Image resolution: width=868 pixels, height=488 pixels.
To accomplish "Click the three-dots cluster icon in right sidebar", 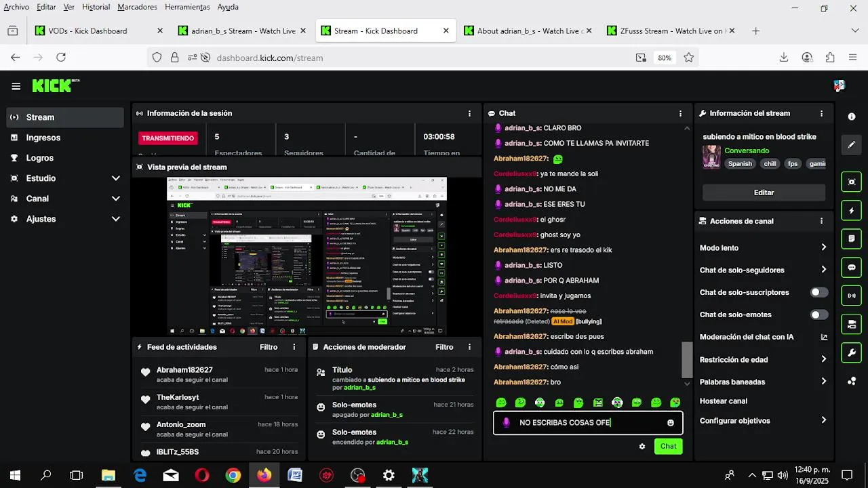I will tap(852, 381).
